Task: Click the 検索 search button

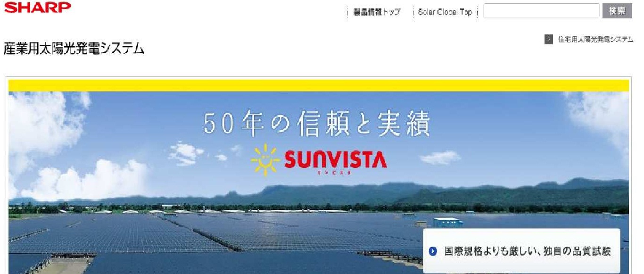Action: (x=617, y=11)
